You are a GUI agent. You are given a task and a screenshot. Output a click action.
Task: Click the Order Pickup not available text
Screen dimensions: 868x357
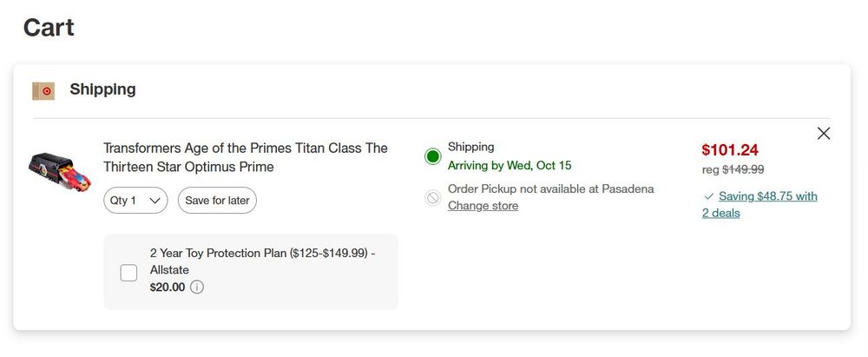(x=550, y=188)
